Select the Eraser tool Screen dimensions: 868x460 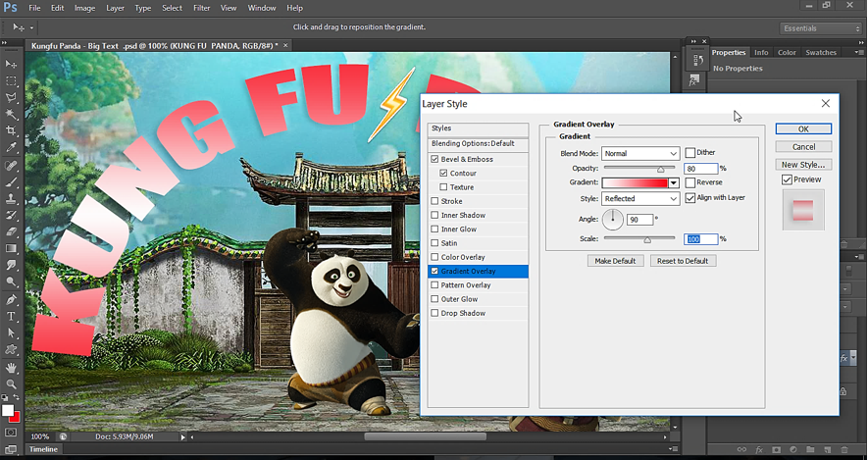coord(11,231)
